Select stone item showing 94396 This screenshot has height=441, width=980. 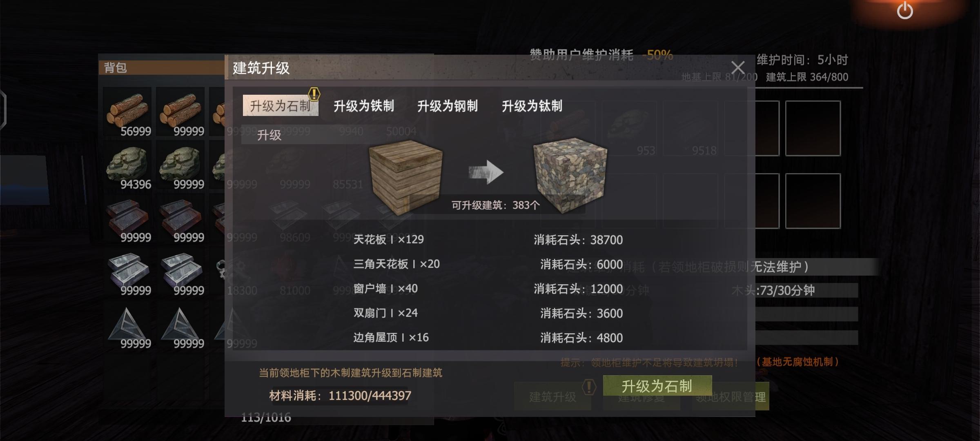[x=127, y=165]
